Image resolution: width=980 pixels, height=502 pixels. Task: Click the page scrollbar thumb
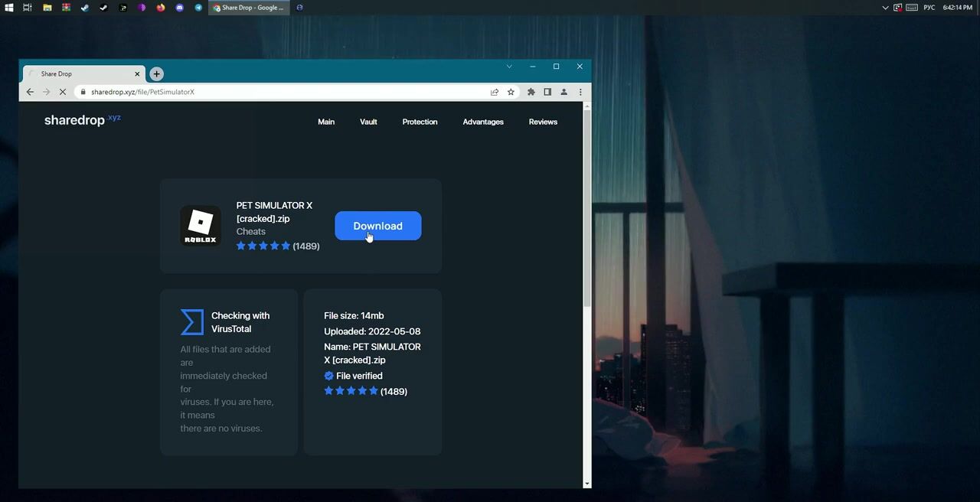[x=587, y=208]
